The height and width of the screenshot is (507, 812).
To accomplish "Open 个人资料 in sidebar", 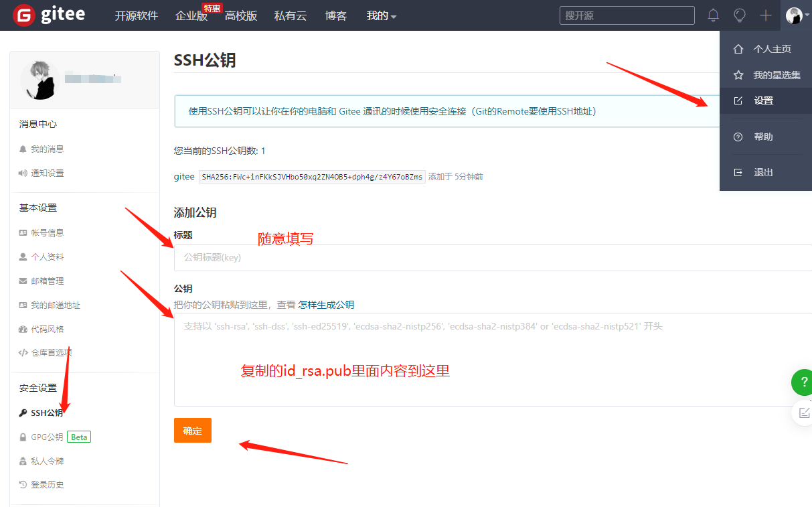I will (48, 257).
